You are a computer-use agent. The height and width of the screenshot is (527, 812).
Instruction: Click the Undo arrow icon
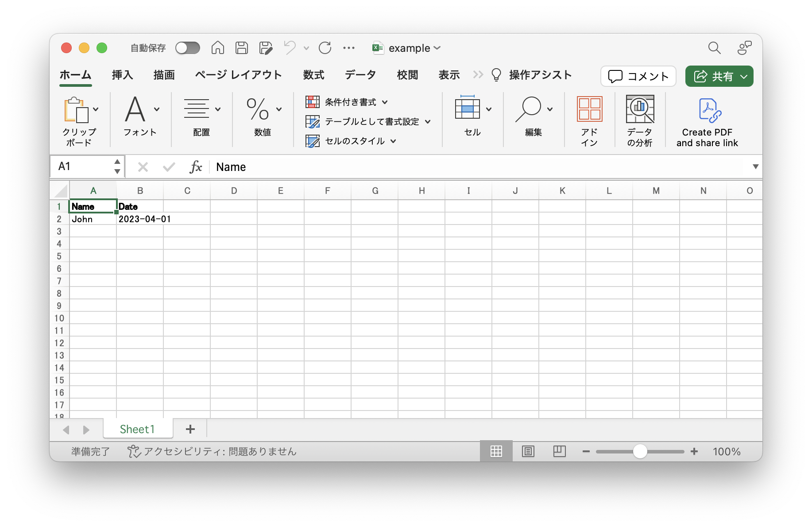(x=290, y=47)
